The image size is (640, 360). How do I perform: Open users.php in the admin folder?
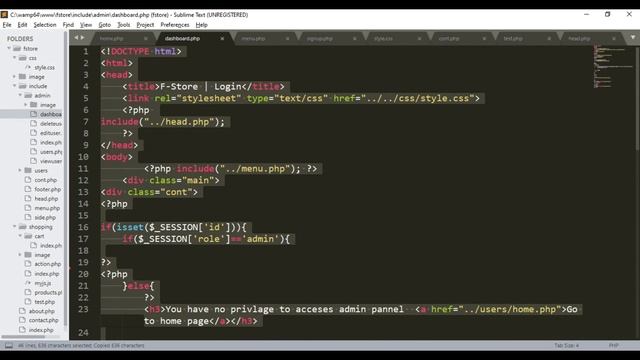51,151
